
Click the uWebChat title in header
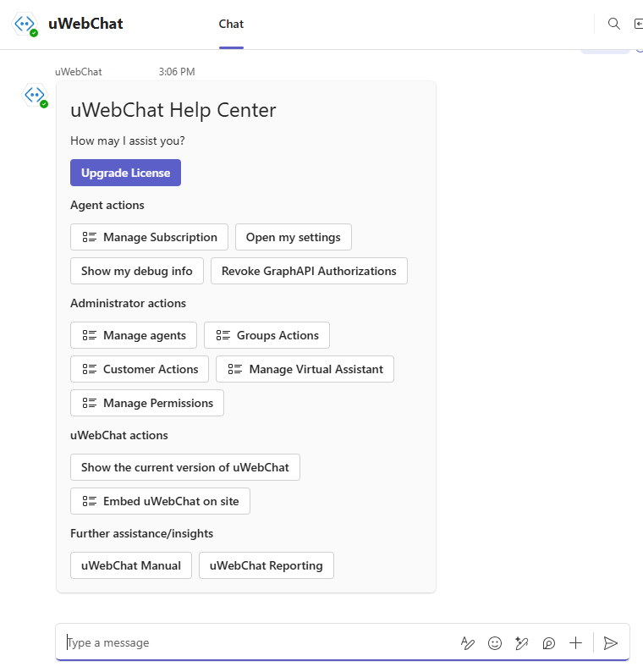click(85, 24)
